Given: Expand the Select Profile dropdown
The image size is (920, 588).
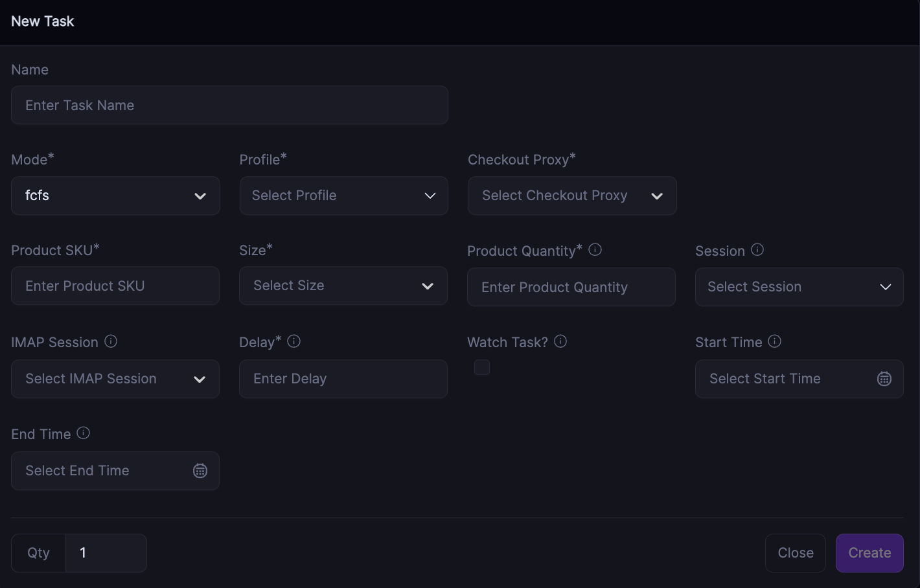Looking at the screenshot, I should pyautogui.click(x=343, y=196).
